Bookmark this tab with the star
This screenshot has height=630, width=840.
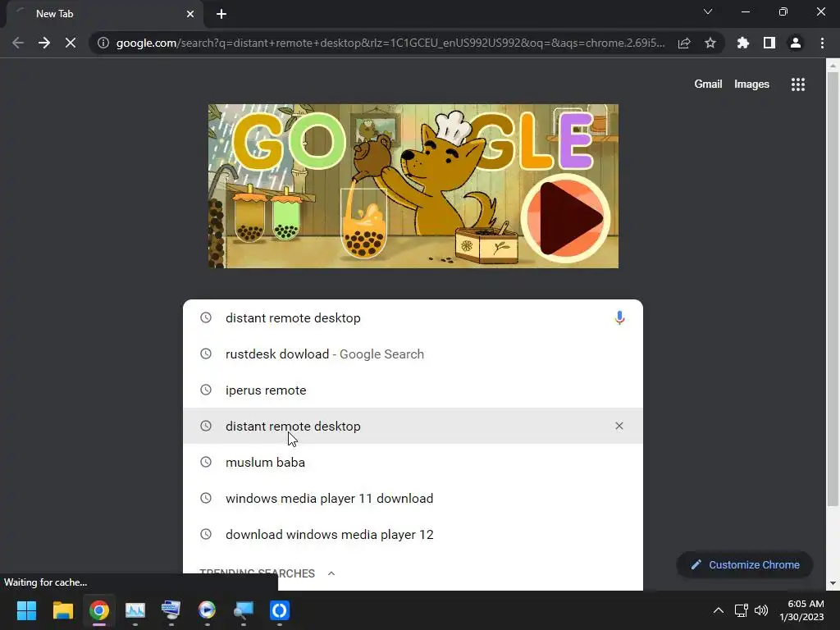710,43
